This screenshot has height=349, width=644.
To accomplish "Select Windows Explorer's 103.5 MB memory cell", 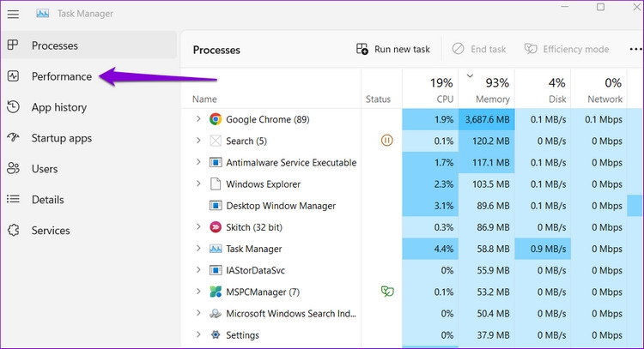I will (487, 184).
